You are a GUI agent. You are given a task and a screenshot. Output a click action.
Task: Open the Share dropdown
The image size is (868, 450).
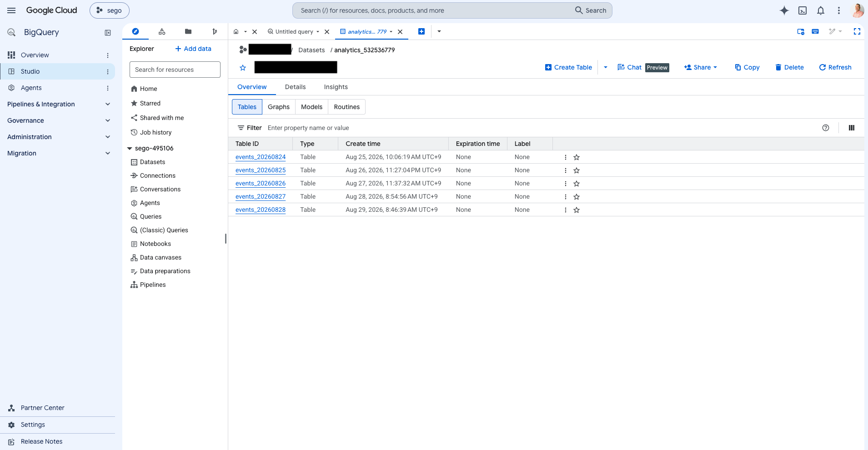coord(701,67)
